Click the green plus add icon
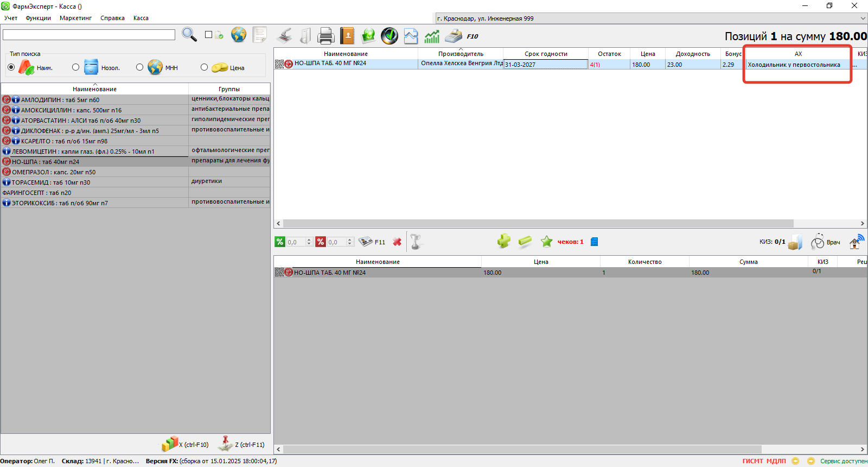Screen dimensions: 868x467 click(x=503, y=241)
